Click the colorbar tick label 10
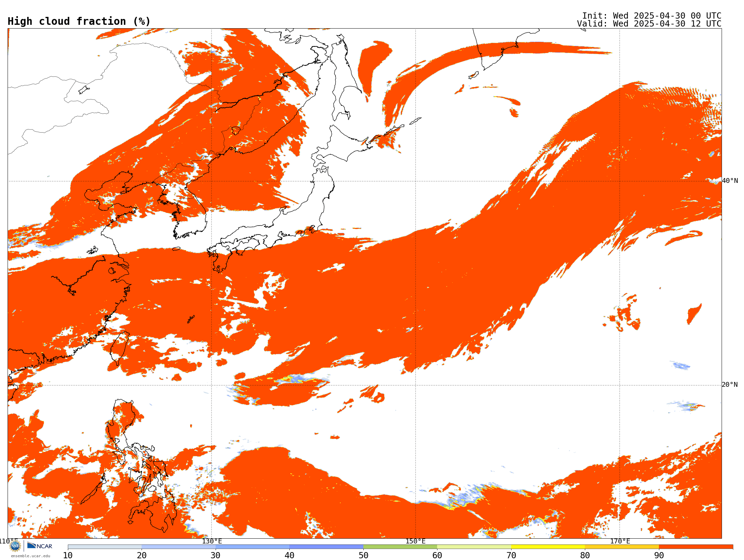Viewport: 744px width, 560px height. pos(68,555)
